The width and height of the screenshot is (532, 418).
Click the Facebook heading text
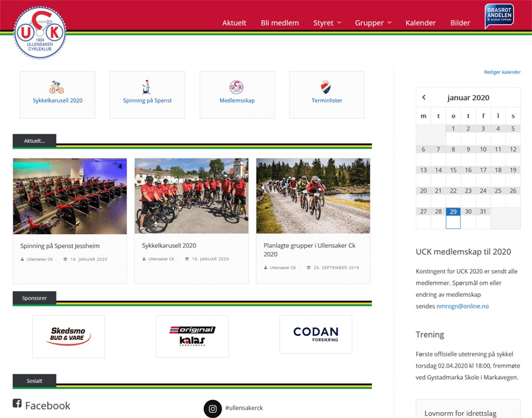click(47, 406)
